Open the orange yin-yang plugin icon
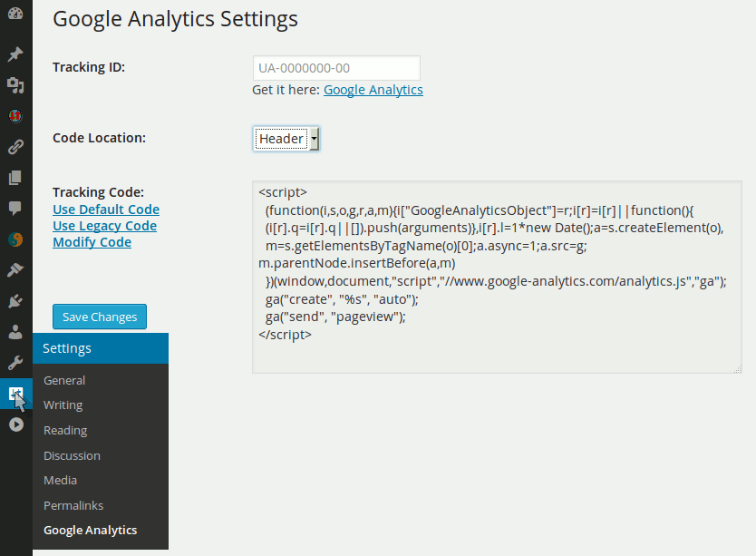The width and height of the screenshot is (756, 556). tap(15, 239)
